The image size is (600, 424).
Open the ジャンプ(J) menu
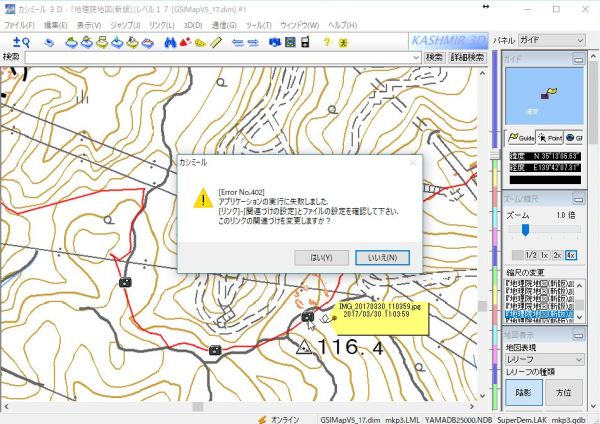coord(125,25)
